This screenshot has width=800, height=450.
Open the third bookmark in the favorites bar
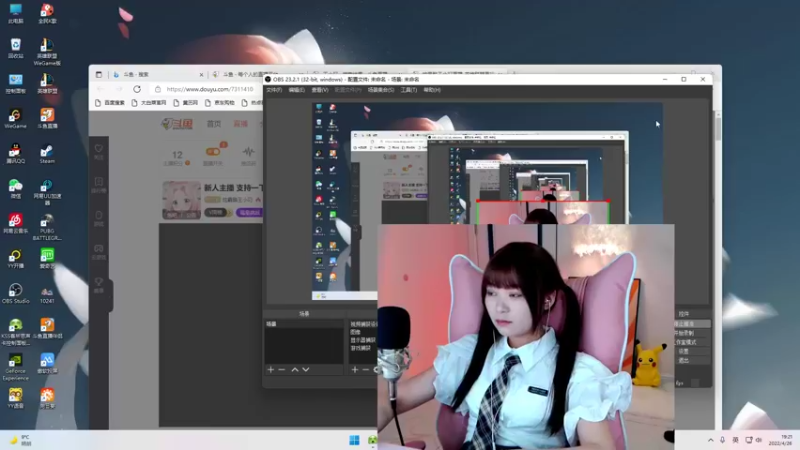pyautogui.click(x=186, y=103)
